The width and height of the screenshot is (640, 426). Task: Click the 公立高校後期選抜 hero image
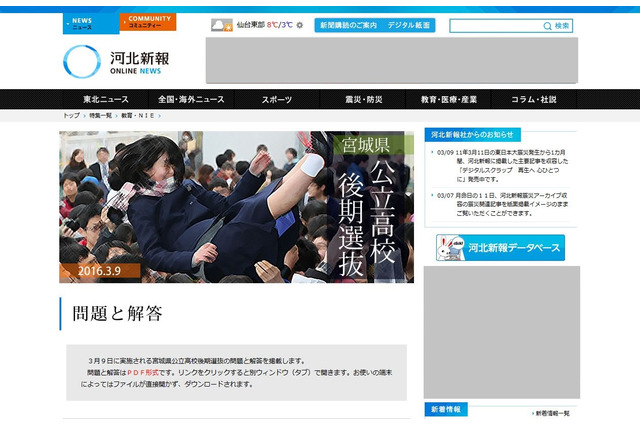236,207
